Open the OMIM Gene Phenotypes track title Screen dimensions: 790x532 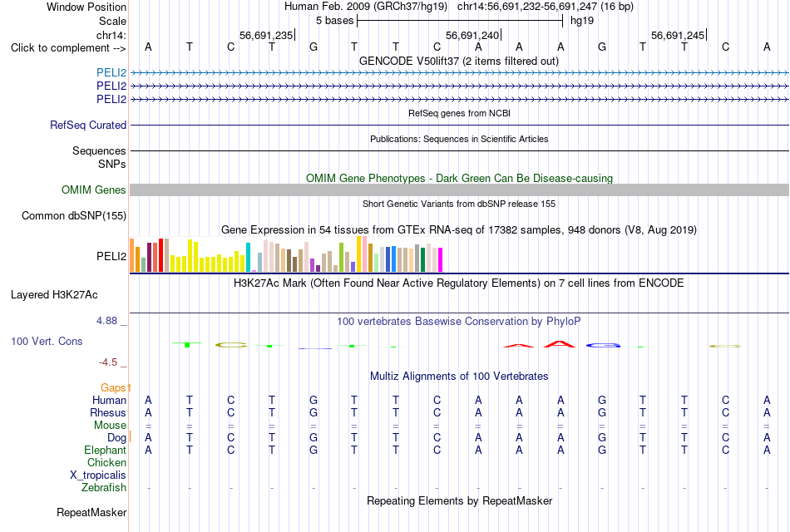459,179
